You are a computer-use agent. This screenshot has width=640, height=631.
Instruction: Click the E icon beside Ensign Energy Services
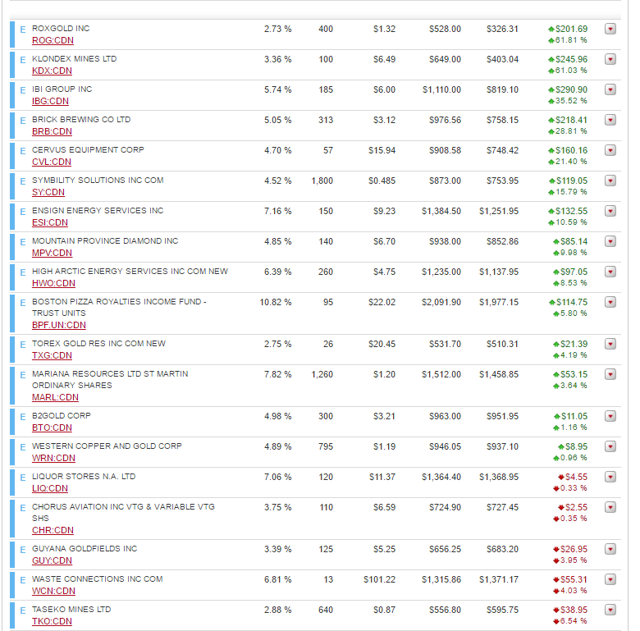tap(23, 211)
